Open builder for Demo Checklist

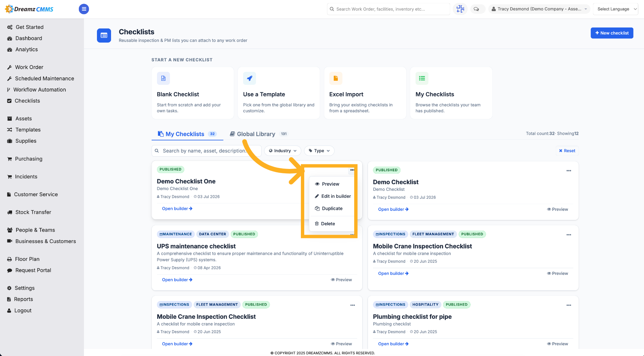point(393,209)
